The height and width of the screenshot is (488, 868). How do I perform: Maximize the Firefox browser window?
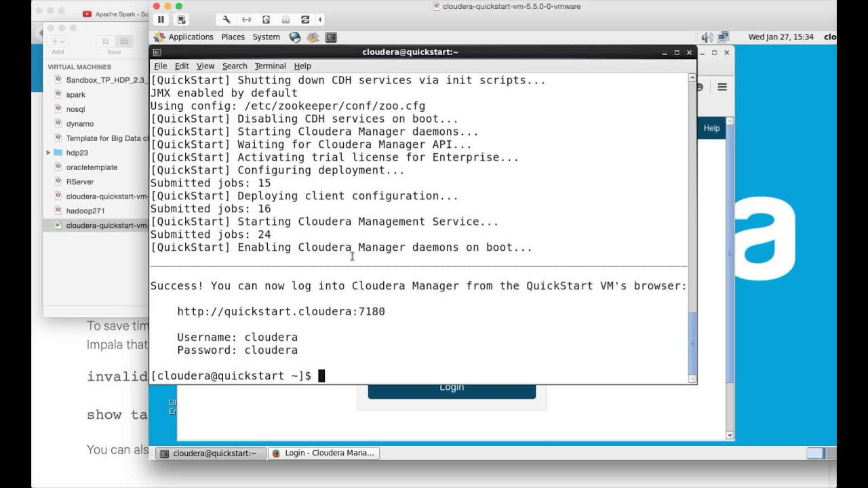(715, 52)
